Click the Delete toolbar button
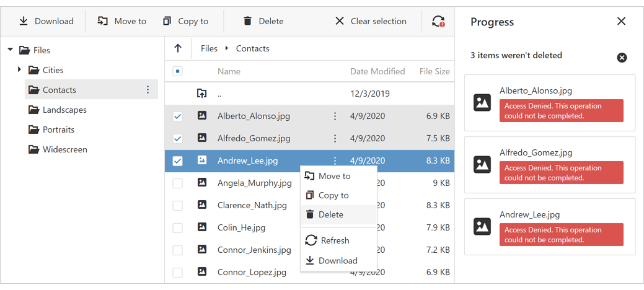The height and width of the screenshot is (290, 644). pos(263,21)
